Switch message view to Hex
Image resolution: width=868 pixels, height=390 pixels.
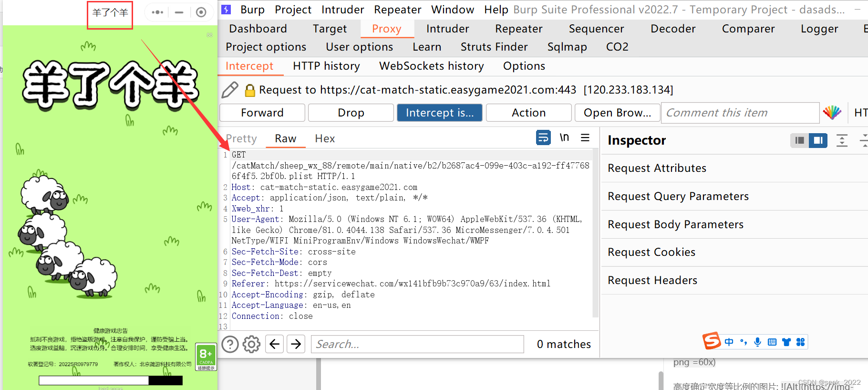[x=325, y=138]
